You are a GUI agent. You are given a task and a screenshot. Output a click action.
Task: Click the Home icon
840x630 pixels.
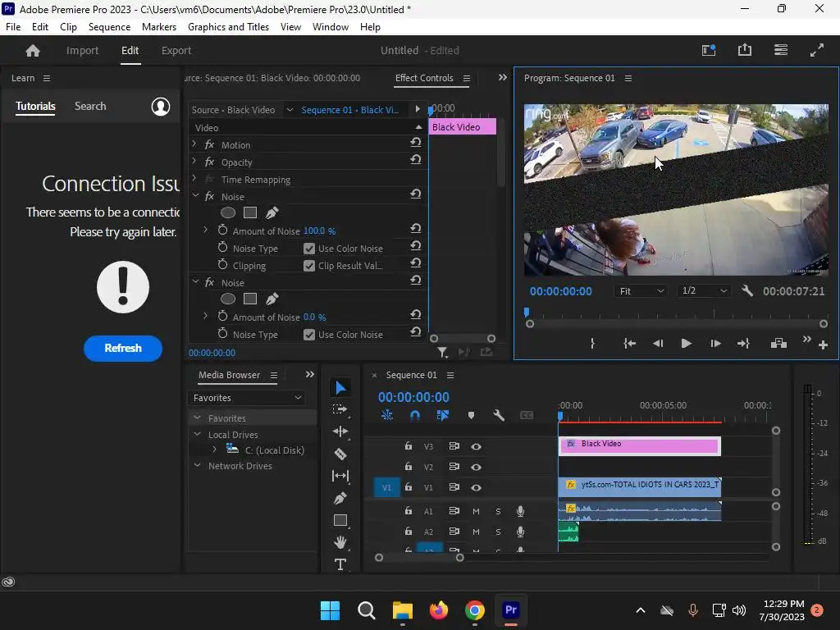(x=33, y=50)
